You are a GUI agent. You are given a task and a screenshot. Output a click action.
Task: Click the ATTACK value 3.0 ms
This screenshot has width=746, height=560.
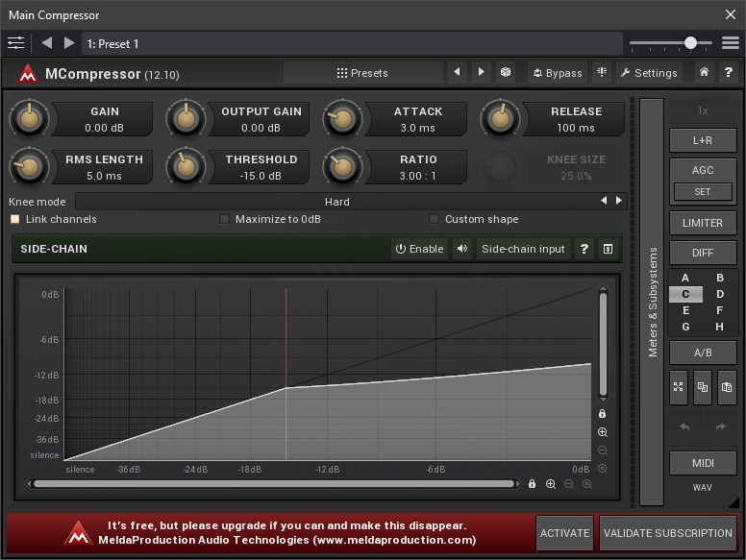pos(418,128)
